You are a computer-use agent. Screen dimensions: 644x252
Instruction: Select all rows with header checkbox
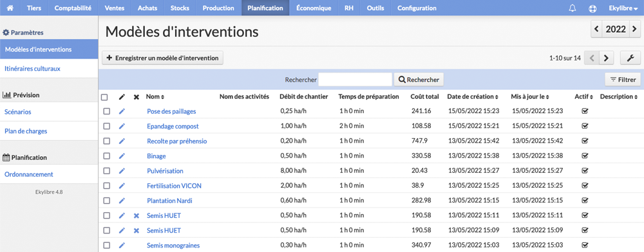tap(104, 97)
